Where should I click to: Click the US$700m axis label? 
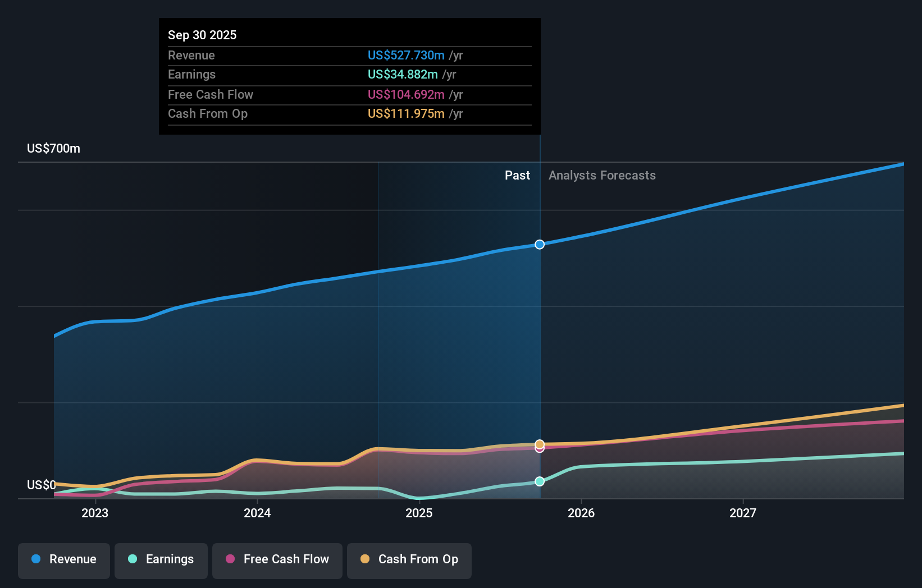click(x=52, y=148)
